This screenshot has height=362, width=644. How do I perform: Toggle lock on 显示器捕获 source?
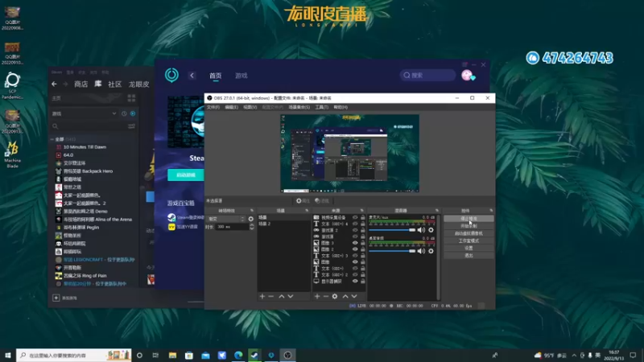[x=363, y=281]
